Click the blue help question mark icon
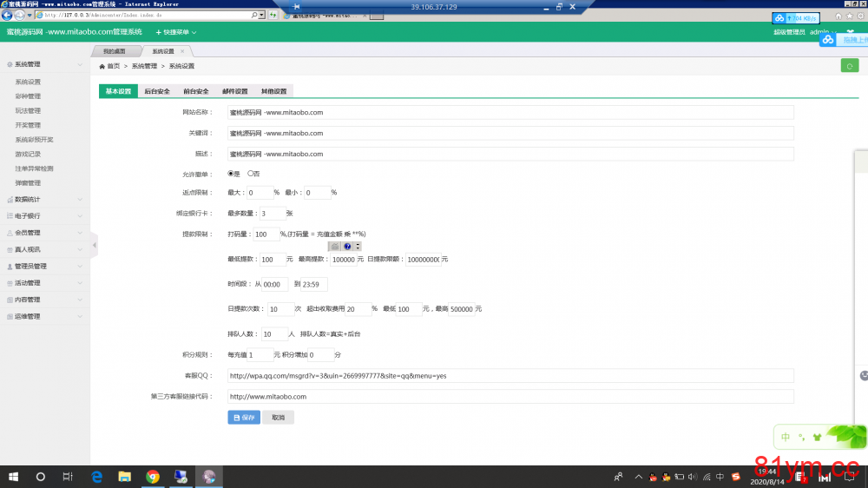This screenshot has width=868, height=488. point(347,247)
